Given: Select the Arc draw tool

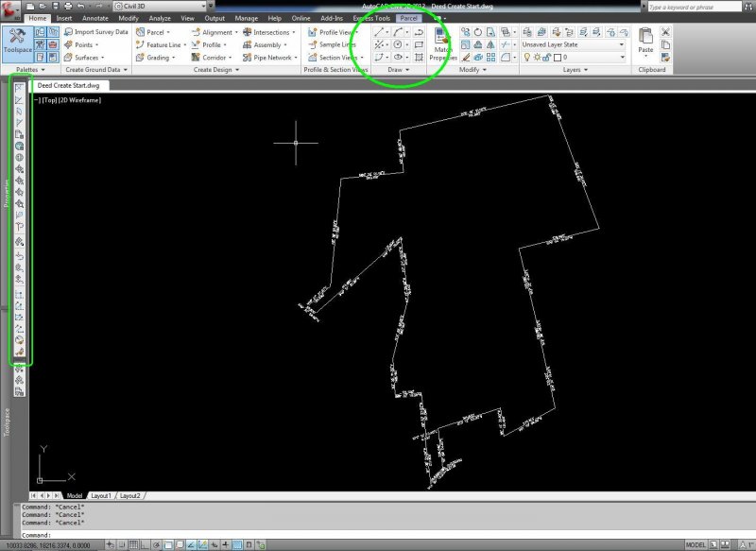Looking at the screenshot, I should tap(398, 32).
